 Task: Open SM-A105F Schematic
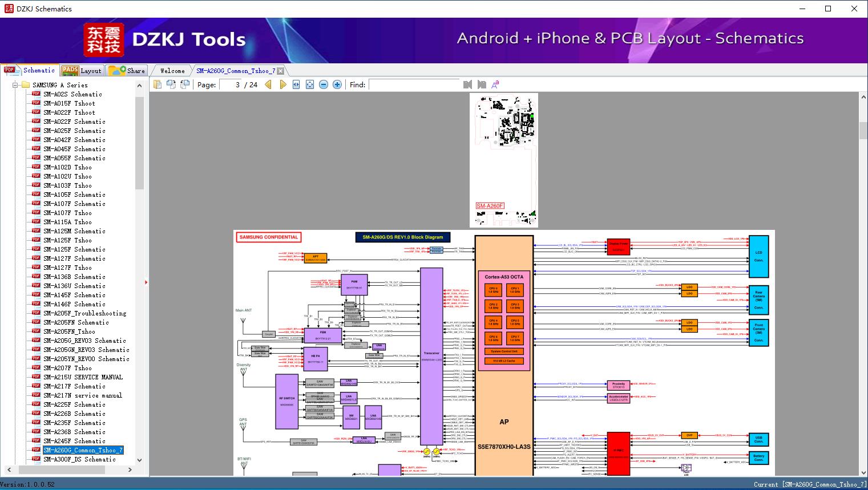point(74,195)
